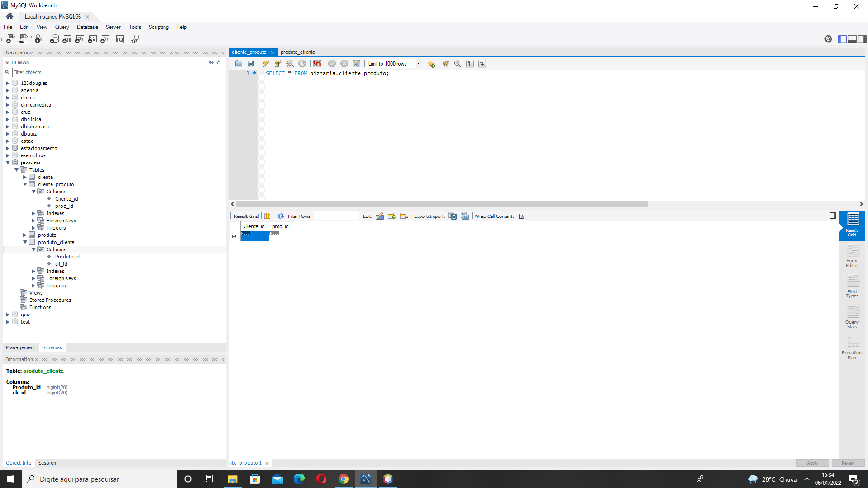Image resolution: width=868 pixels, height=488 pixels.
Task: Click the Filter objects search field
Action: [118, 72]
